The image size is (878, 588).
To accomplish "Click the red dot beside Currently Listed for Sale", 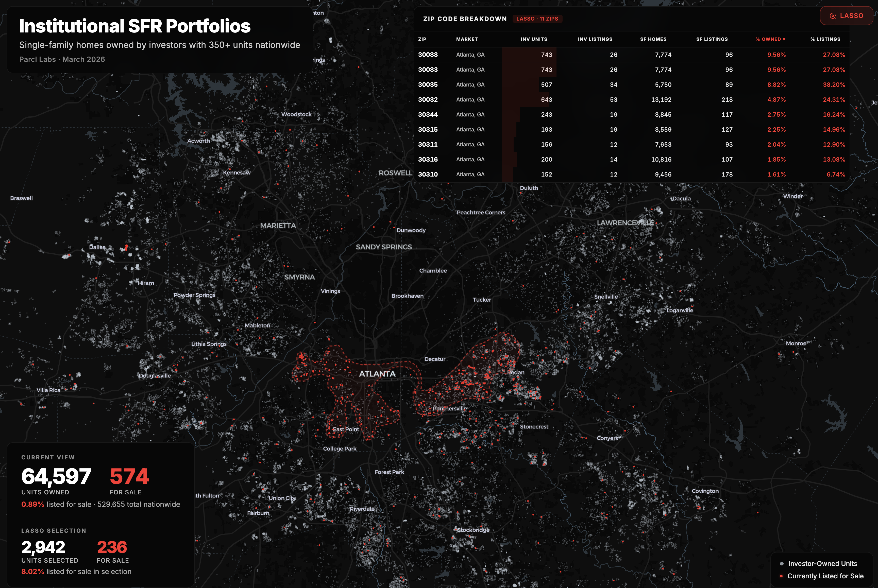I will (781, 576).
